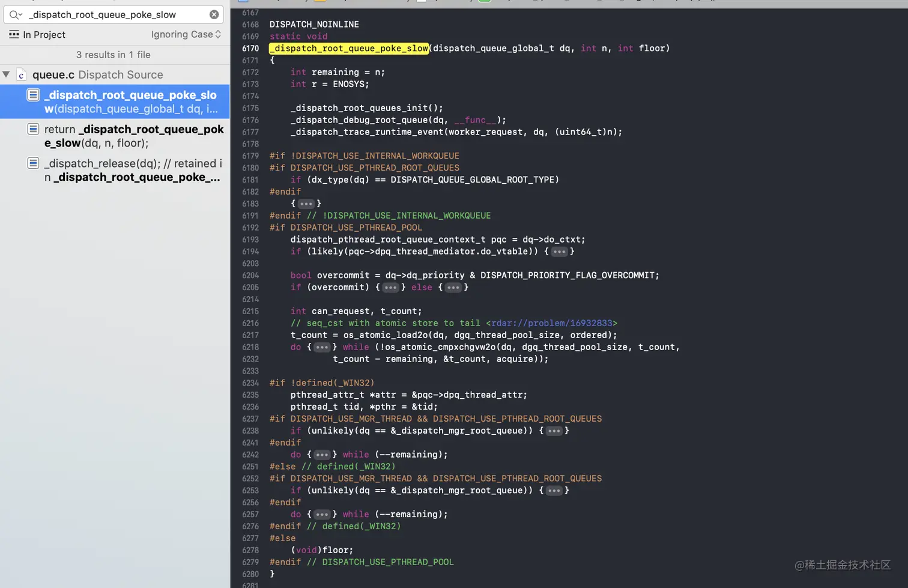
Task: Select the function definition search result
Action: tap(115, 102)
